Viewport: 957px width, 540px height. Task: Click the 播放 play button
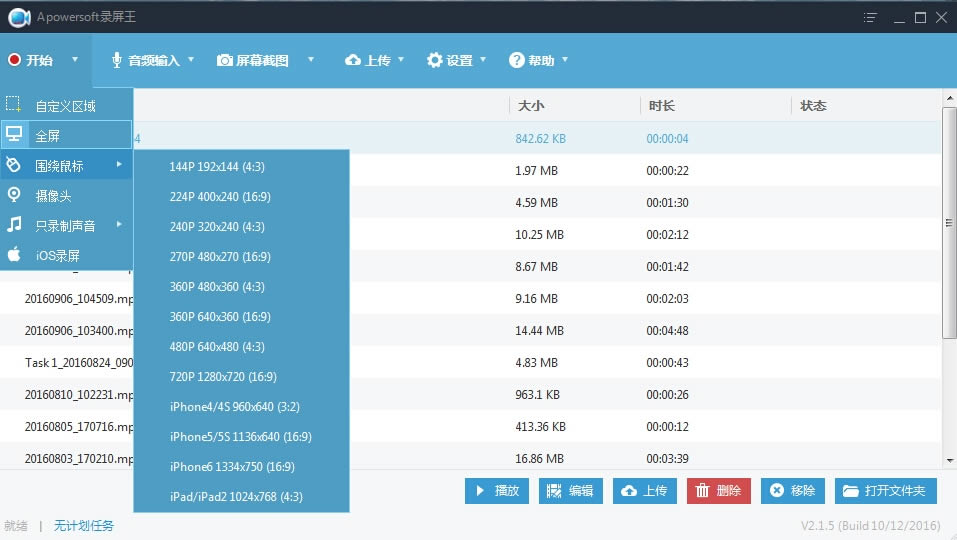tap(497, 491)
